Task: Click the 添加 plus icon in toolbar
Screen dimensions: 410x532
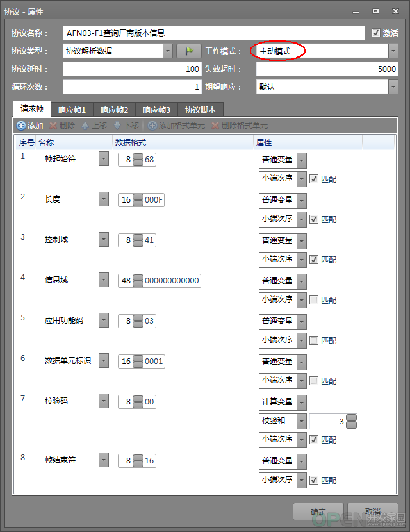Action: click(21, 126)
